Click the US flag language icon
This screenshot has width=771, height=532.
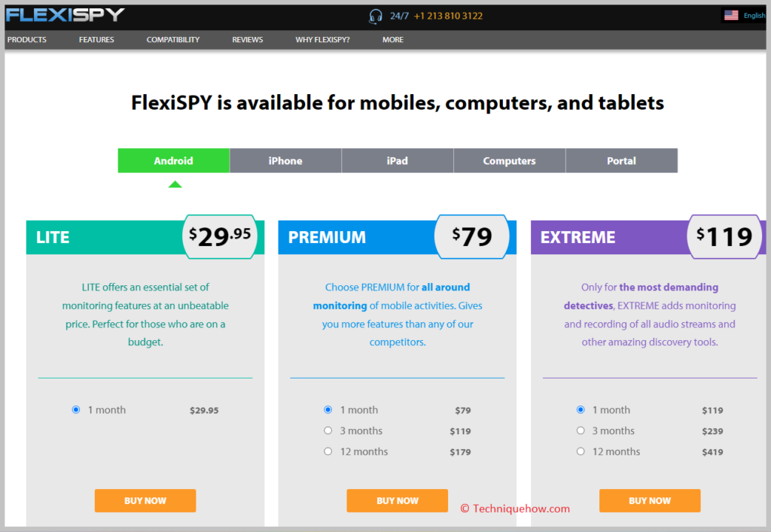pos(731,15)
